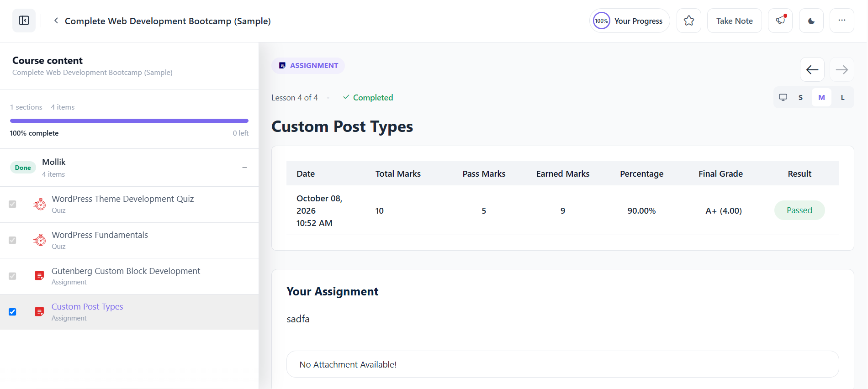Add course to favorites star icon
Screen dimensions: 868x389
point(689,21)
